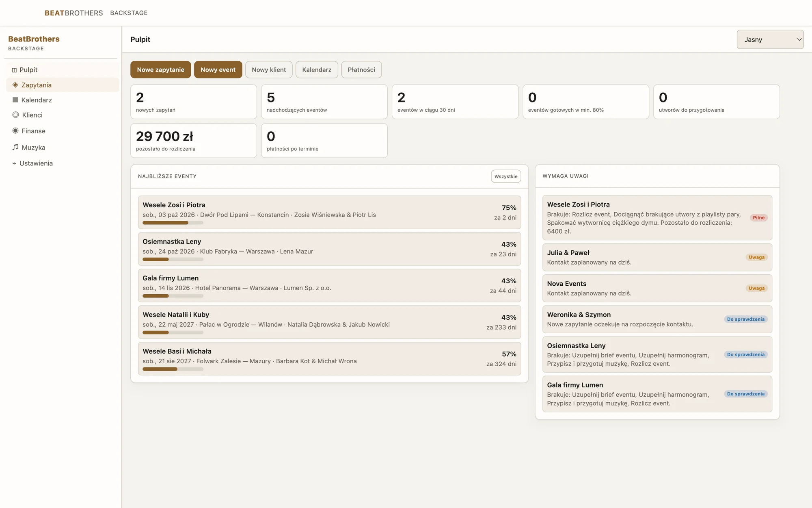Click the Kalendarz grid icon
Screen dimensions: 812x508
tap(15, 100)
